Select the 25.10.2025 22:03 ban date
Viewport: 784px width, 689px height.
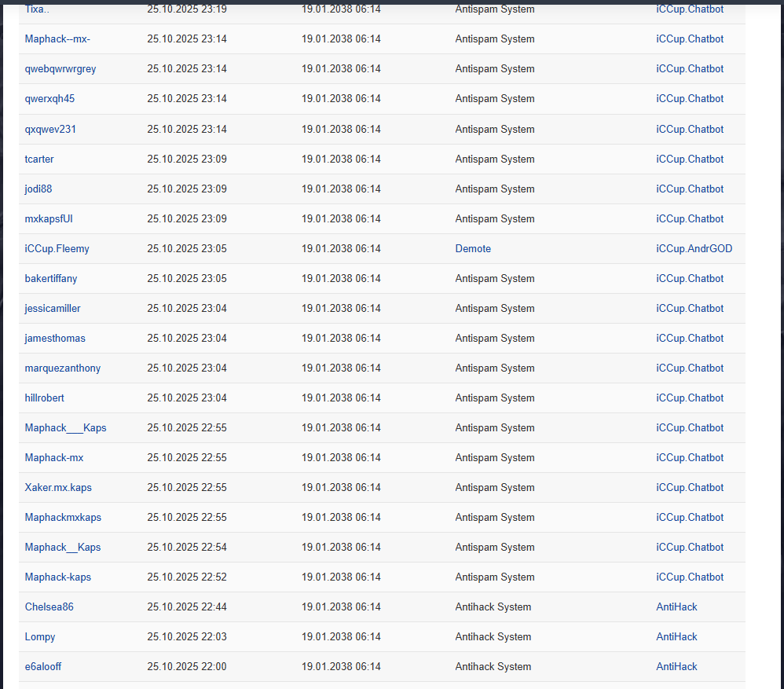pyautogui.click(x=186, y=637)
